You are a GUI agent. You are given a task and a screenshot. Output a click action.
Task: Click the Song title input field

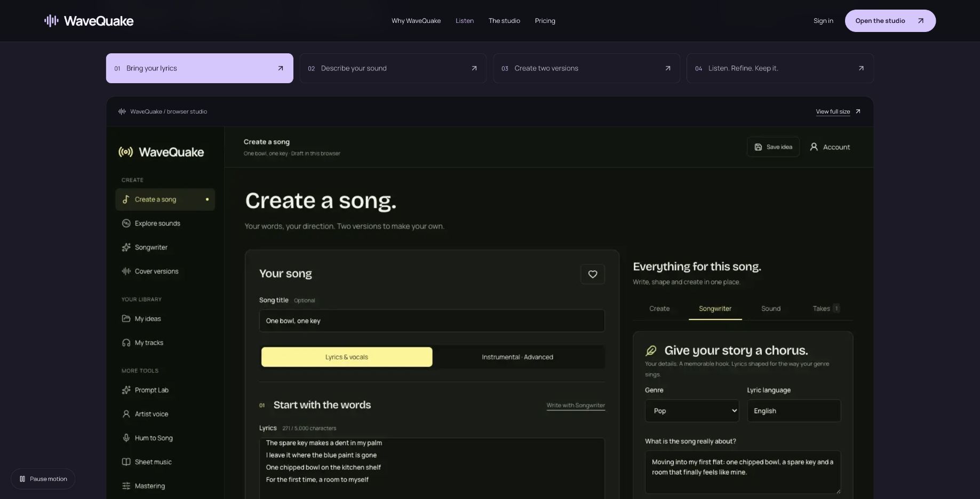pyautogui.click(x=432, y=321)
